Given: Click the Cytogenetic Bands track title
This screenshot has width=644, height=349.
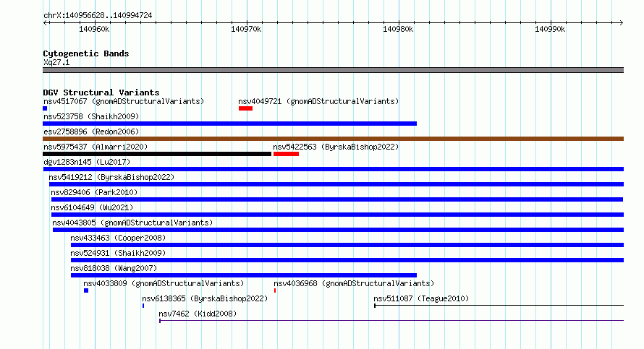Looking at the screenshot, I should [x=86, y=53].
